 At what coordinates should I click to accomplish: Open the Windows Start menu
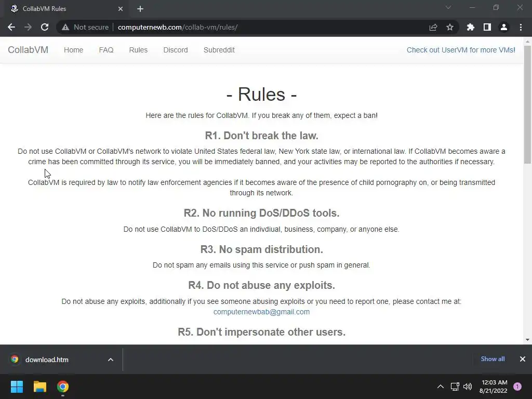[17, 387]
